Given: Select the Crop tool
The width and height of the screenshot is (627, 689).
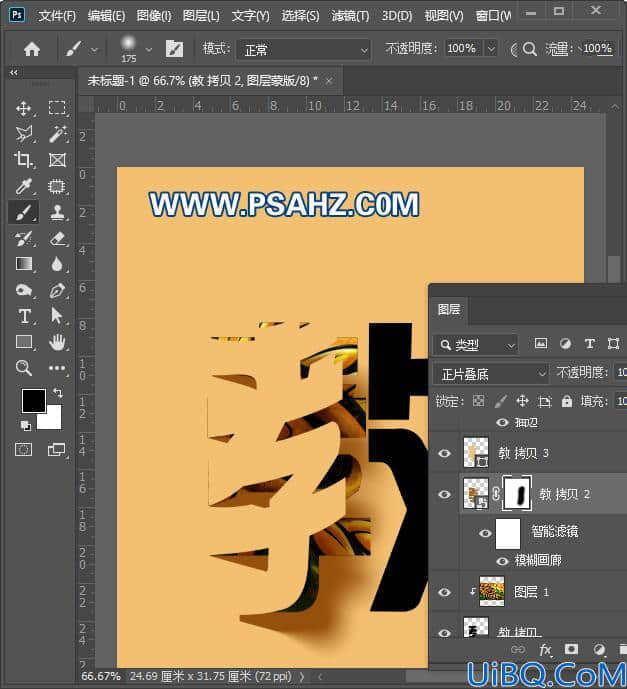Looking at the screenshot, I should tap(23, 160).
